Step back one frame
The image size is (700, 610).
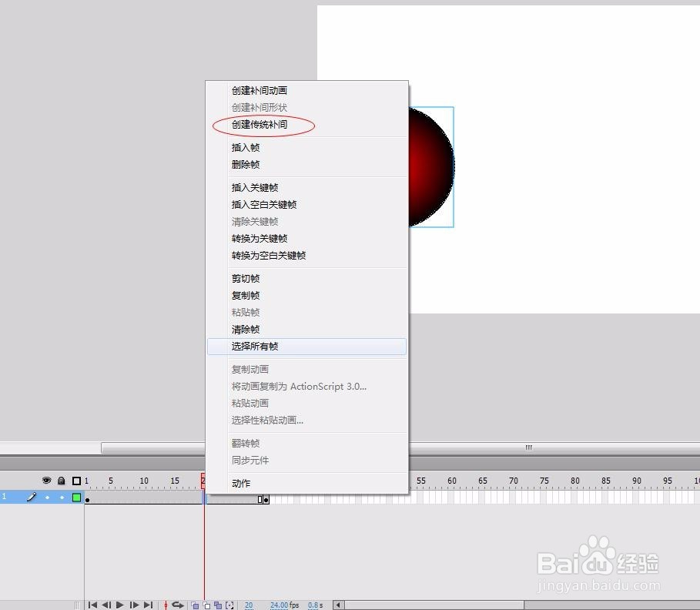coord(106,605)
